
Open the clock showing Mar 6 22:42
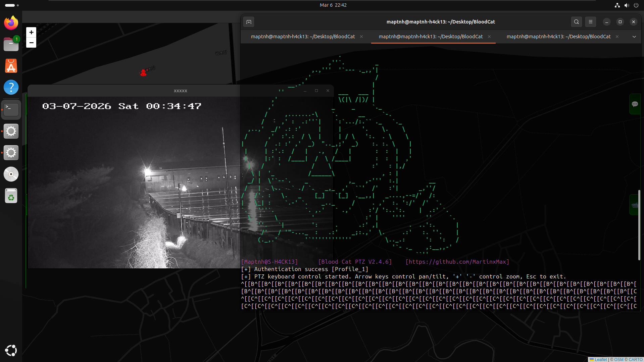click(333, 5)
